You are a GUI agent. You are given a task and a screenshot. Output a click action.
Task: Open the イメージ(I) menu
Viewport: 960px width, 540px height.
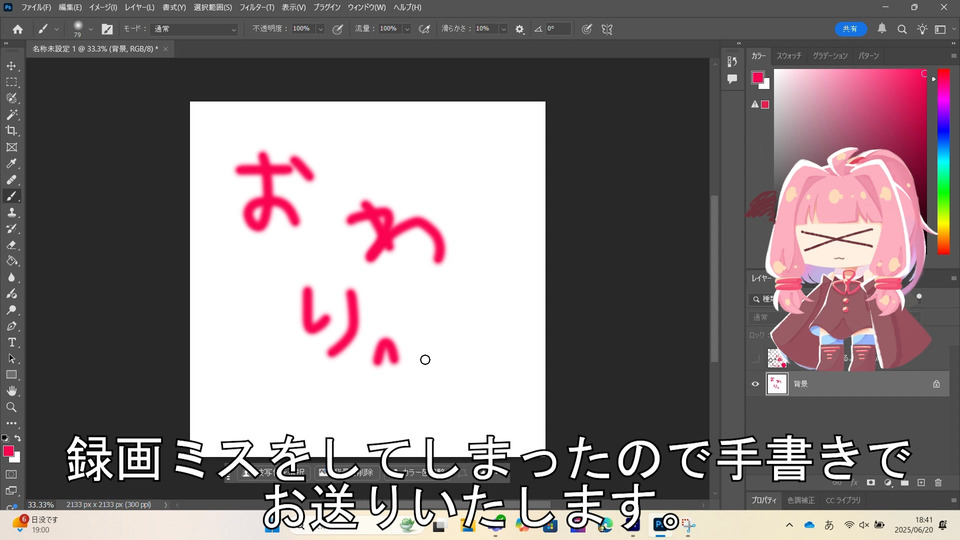pos(103,7)
